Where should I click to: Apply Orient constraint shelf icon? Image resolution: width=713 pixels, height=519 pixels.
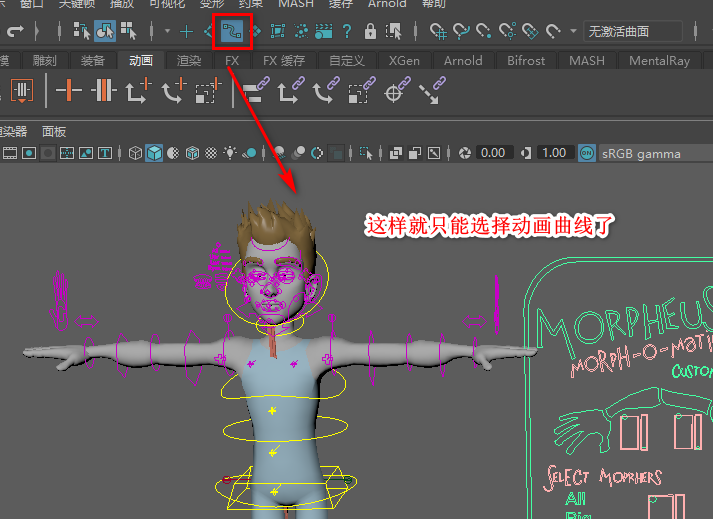pos(326,90)
